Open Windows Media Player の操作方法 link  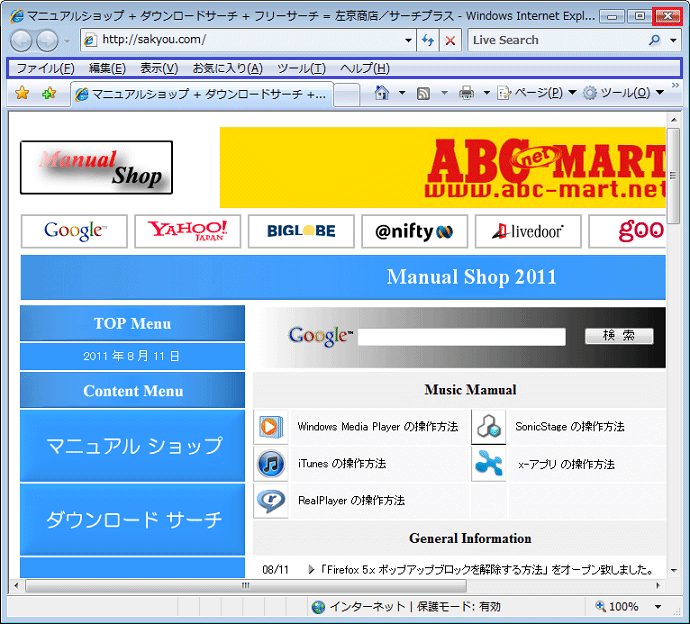[378, 426]
